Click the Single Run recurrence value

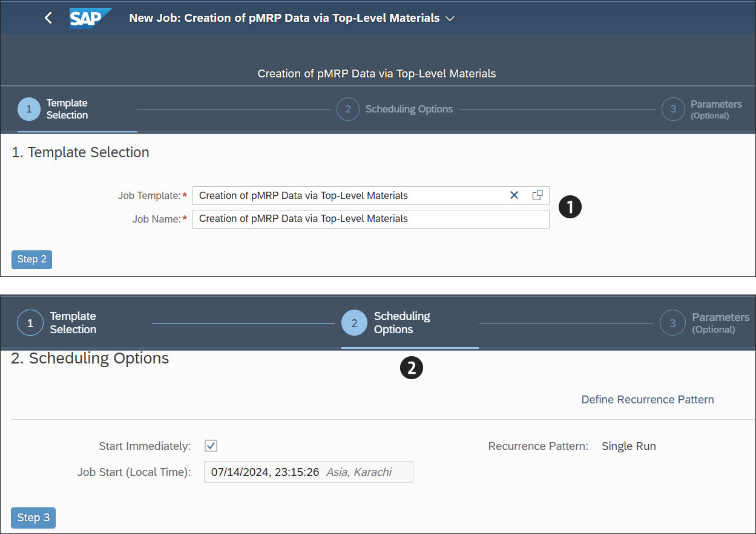(x=629, y=446)
